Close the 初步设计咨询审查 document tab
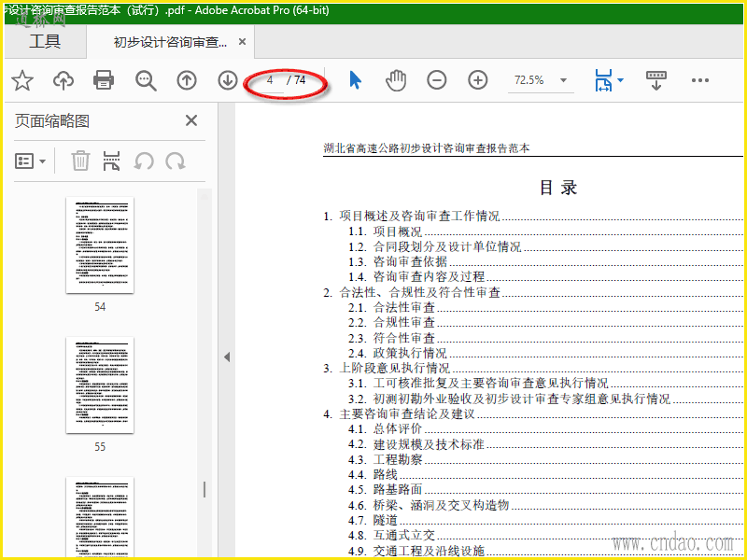747x560 pixels. (242, 42)
